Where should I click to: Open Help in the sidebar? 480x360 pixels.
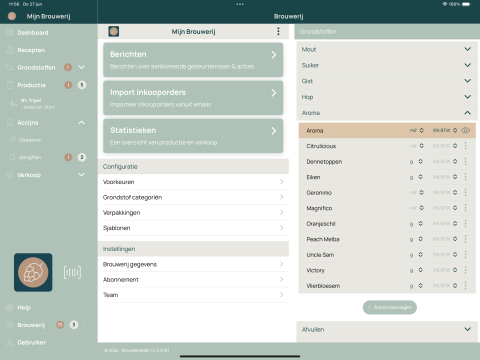coord(24,307)
